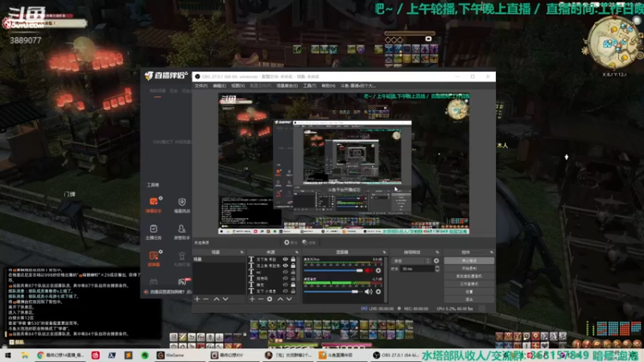Open PowerShell from the taskbar

[x=112, y=355]
